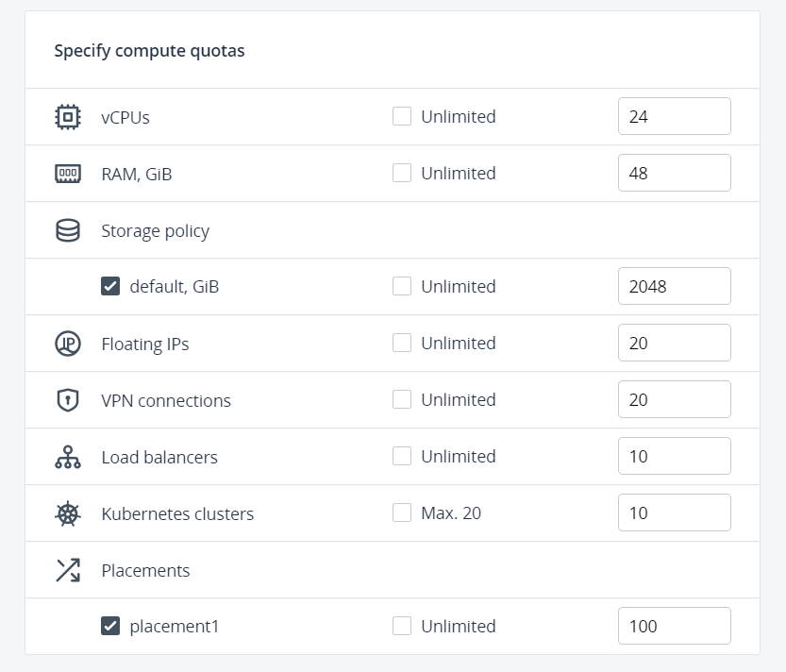This screenshot has height=672, width=786.
Task: Toggle Unlimited for Load balancers
Action: pos(402,457)
